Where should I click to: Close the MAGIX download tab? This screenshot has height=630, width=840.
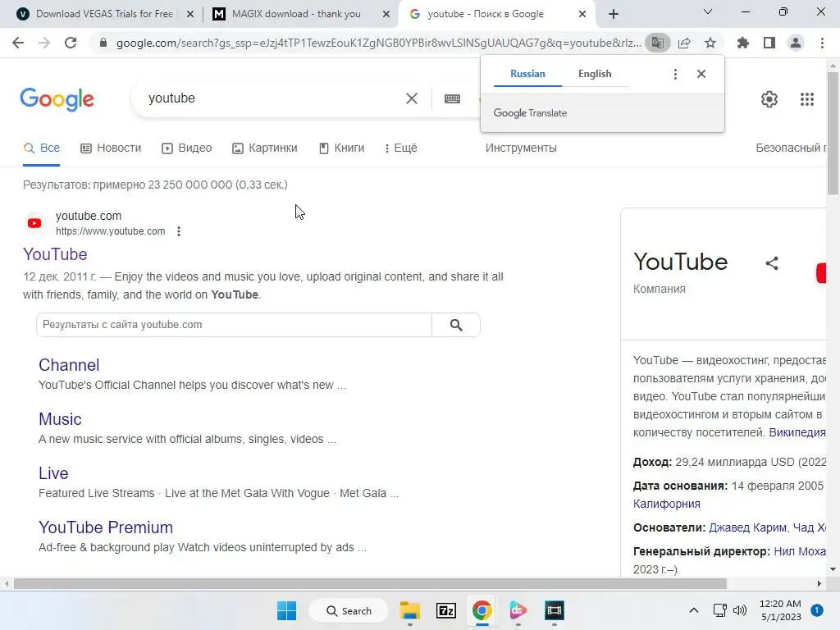(x=386, y=14)
